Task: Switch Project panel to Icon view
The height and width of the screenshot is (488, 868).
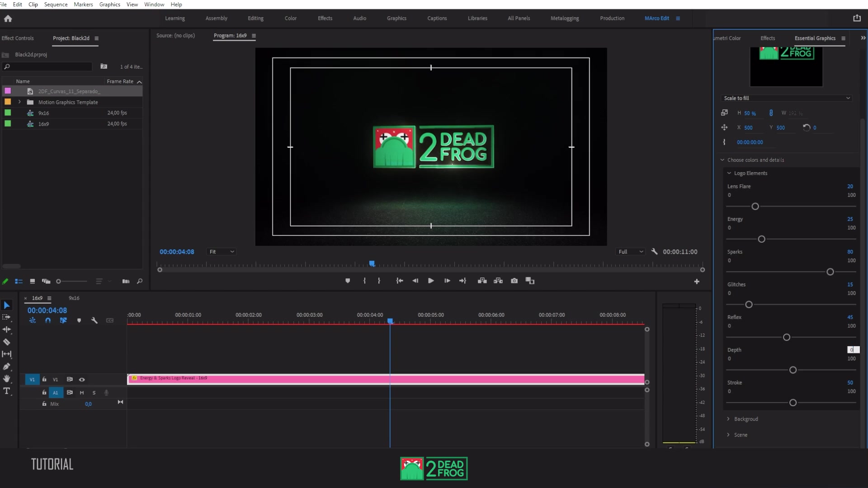Action: click(x=33, y=281)
